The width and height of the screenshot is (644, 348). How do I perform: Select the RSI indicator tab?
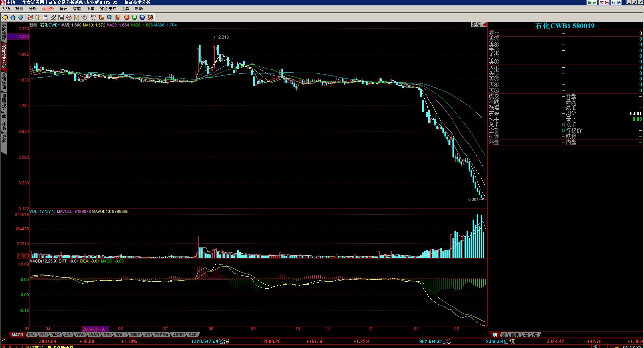[x=44, y=335]
